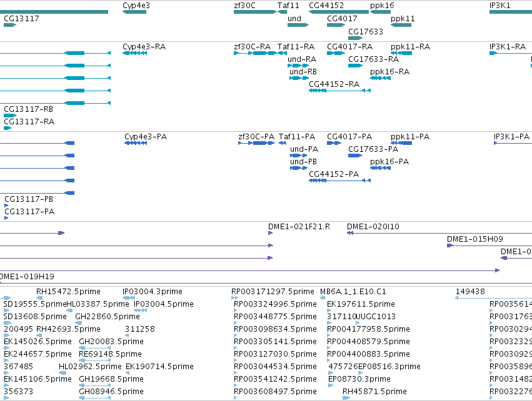The height and width of the screenshot is (401, 532).
Task: Select the RP003324996.5prime EST label
Action: point(275,304)
